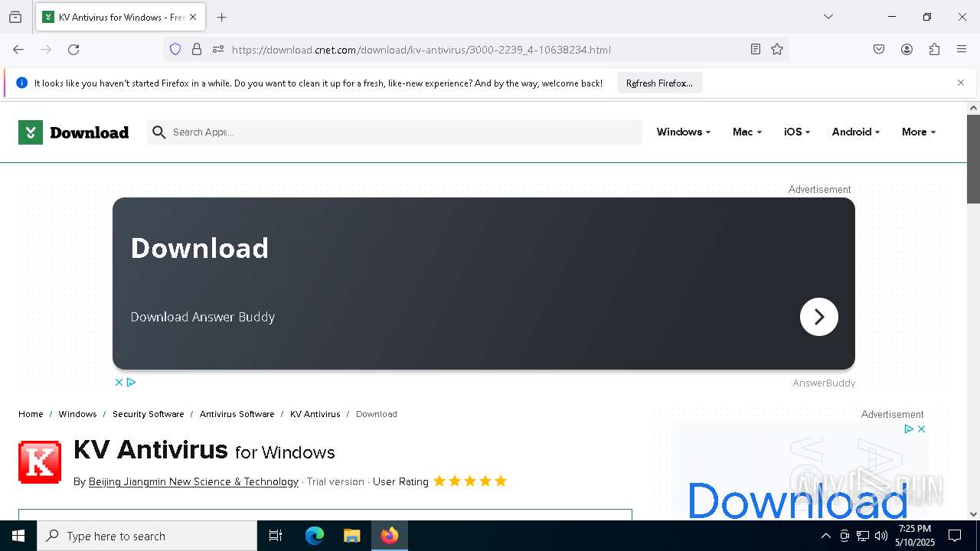Click the sidebar Download ad
The height and width of the screenshot is (551, 980).
(797, 500)
